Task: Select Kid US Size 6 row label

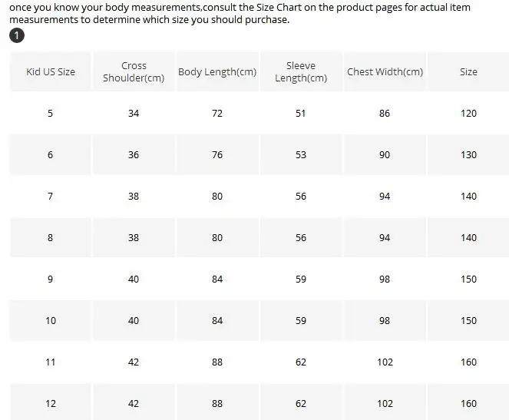Action: tap(51, 154)
